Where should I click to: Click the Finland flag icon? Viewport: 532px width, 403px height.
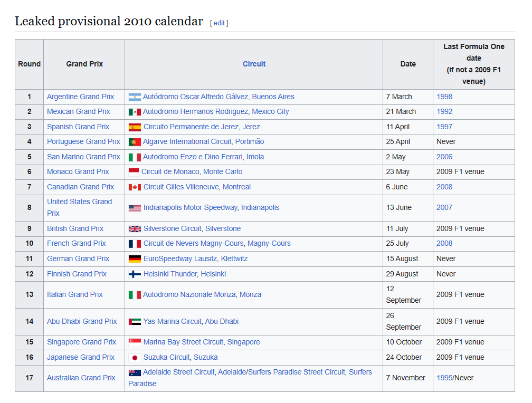pyautogui.click(x=135, y=274)
